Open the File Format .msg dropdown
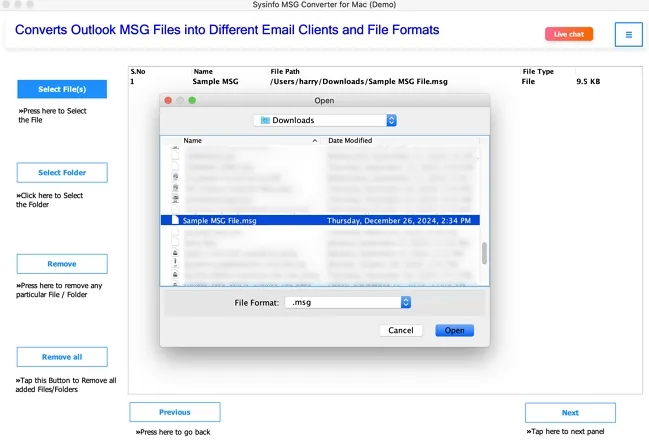This screenshot has height=440, width=649. [348, 302]
